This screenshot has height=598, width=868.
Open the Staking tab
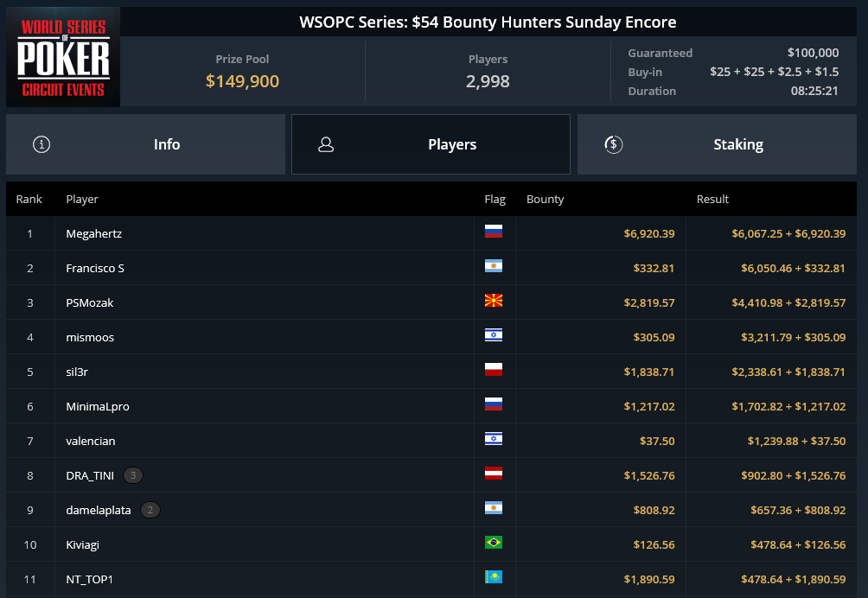coord(717,144)
